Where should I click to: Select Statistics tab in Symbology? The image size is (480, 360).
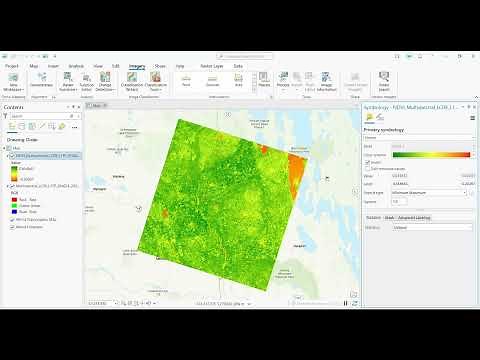tap(373, 218)
